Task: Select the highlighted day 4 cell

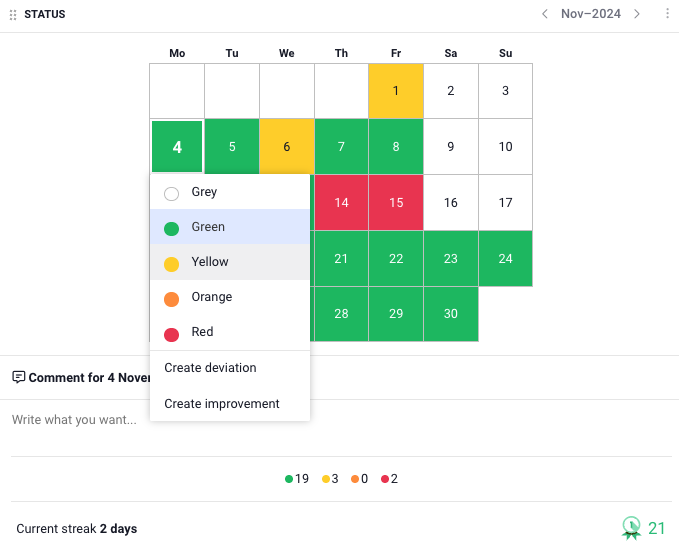Action: tap(177, 147)
